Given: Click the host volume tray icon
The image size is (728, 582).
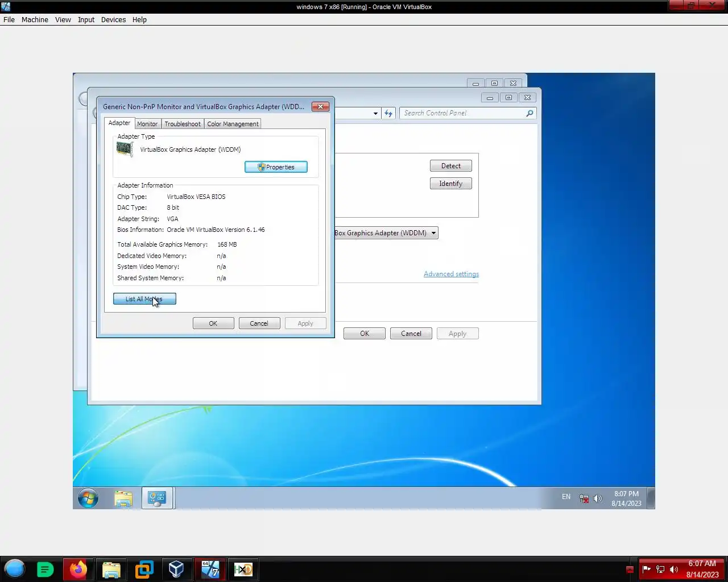Looking at the screenshot, I should [674, 569].
